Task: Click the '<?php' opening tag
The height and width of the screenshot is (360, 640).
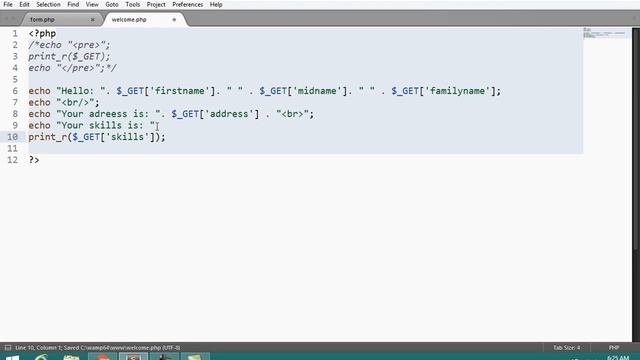Action: point(42,33)
